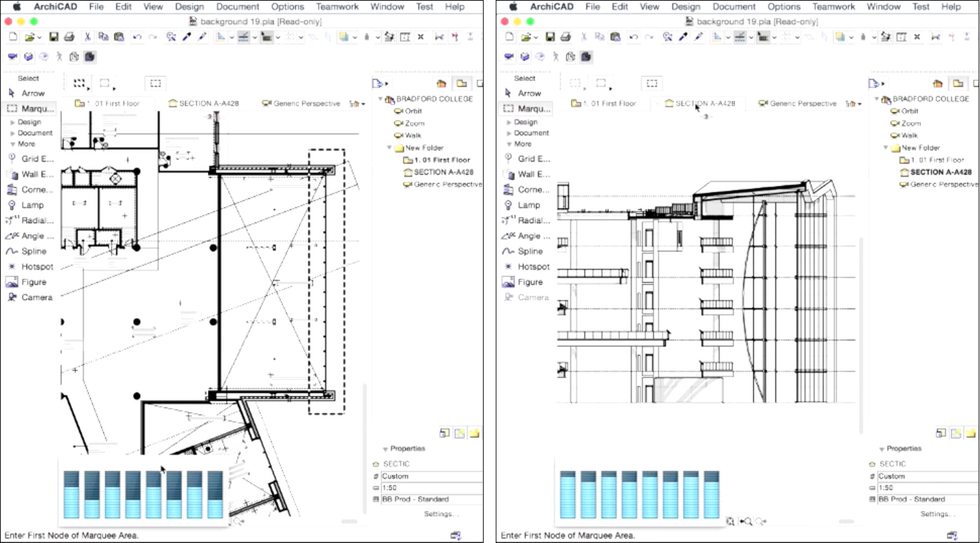
Task: Toggle the View Map folder button in left window navigator
Action: coord(461,84)
